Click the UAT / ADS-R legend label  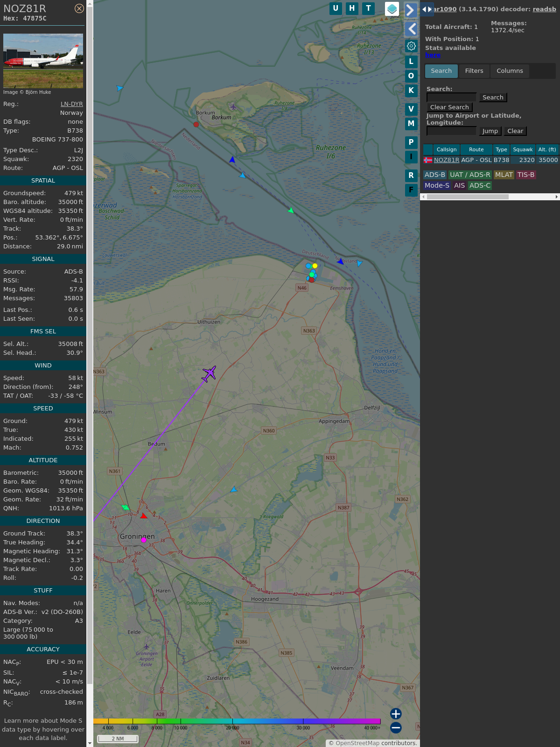point(470,175)
